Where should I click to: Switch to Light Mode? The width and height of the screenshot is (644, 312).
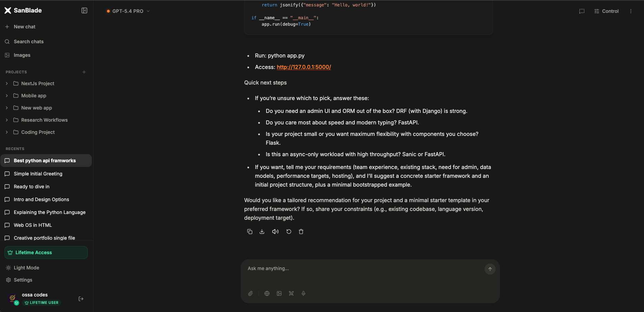[26, 267]
